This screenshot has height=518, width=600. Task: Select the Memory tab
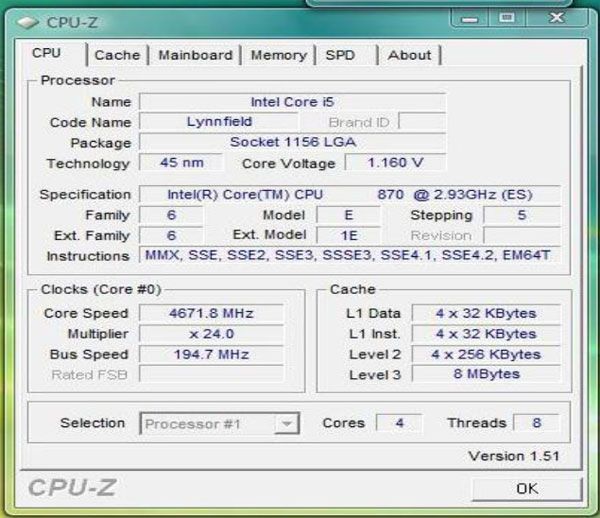point(279,55)
